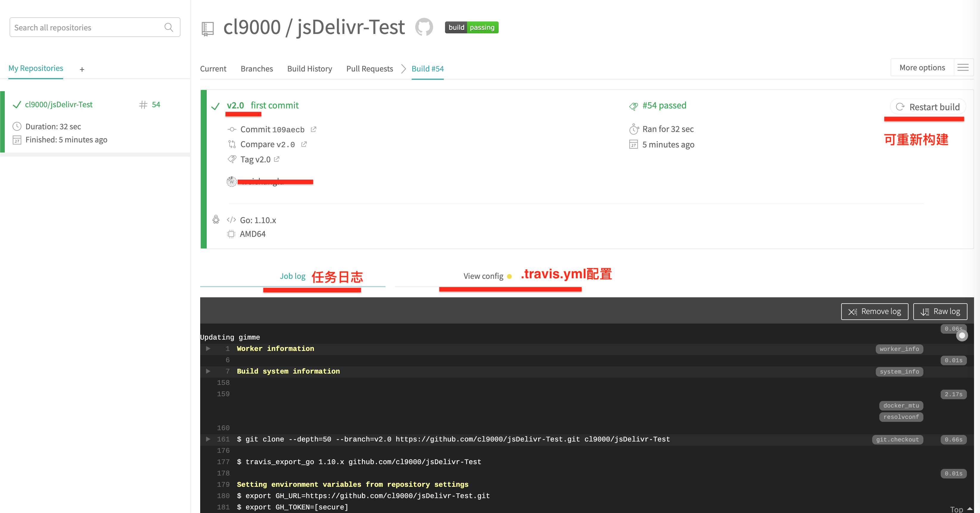Click the build passing badge
This screenshot has height=513, width=980.
tap(471, 27)
